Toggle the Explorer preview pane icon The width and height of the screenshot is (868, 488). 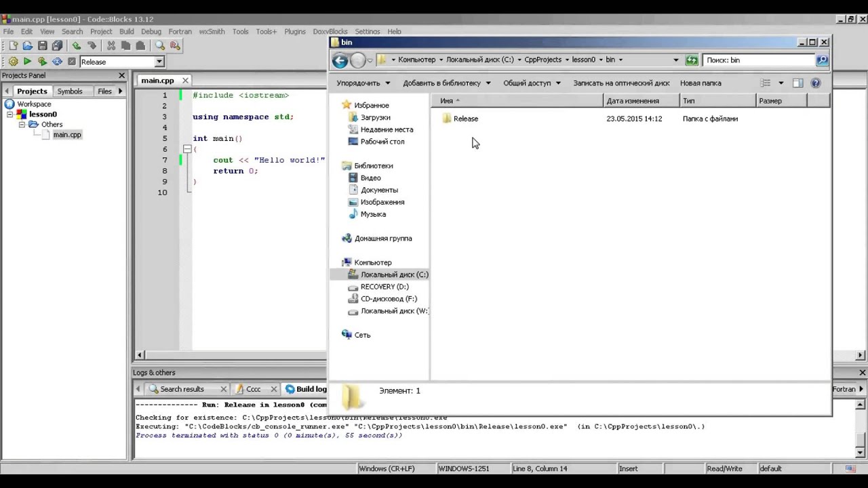pos(797,83)
